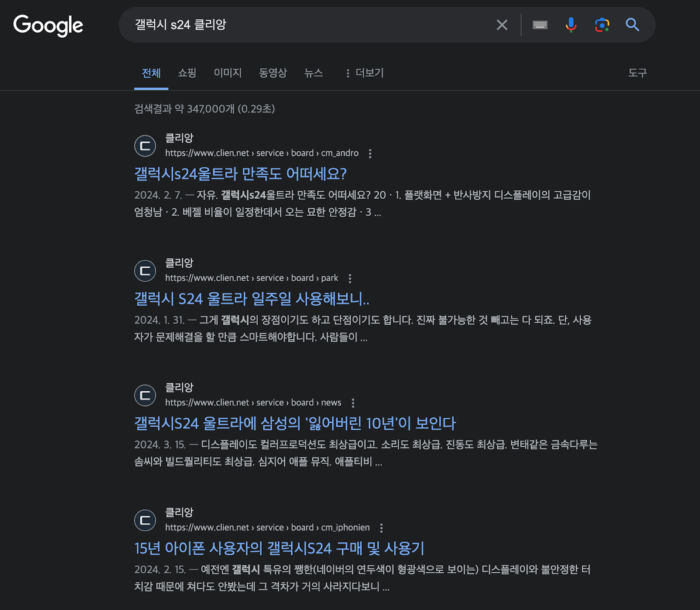
Task: Open the three-dot menu on the first result
Action: 370,154
